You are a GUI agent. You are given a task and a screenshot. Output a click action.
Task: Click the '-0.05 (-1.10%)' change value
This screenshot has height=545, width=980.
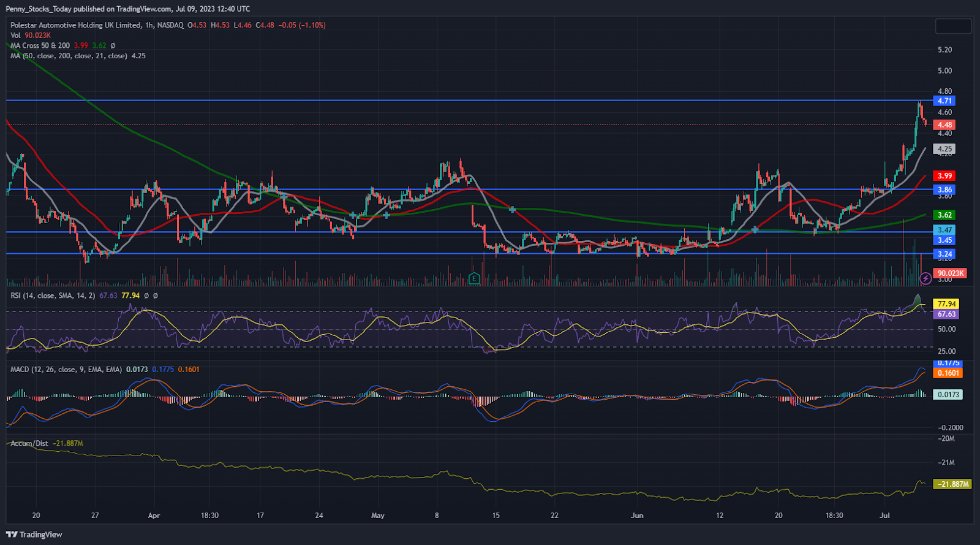coord(302,25)
